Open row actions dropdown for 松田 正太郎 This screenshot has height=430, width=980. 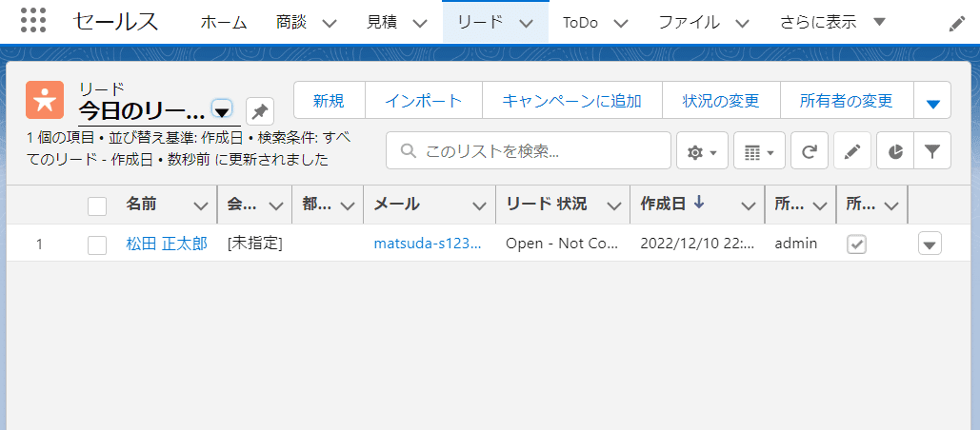coord(930,244)
